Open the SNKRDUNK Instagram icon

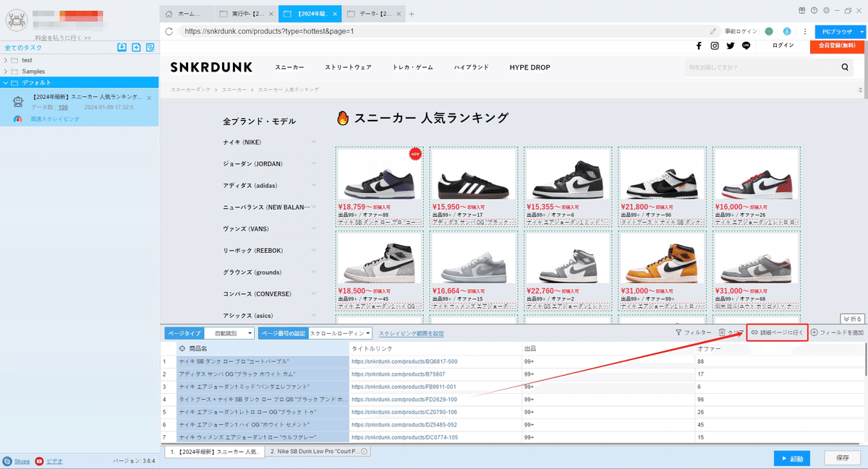[x=715, y=46]
